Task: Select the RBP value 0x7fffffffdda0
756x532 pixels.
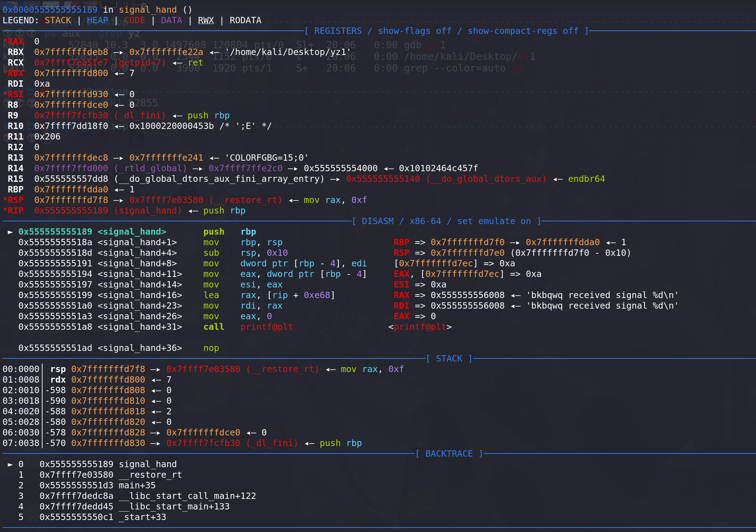Action: (x=71, y=190)
